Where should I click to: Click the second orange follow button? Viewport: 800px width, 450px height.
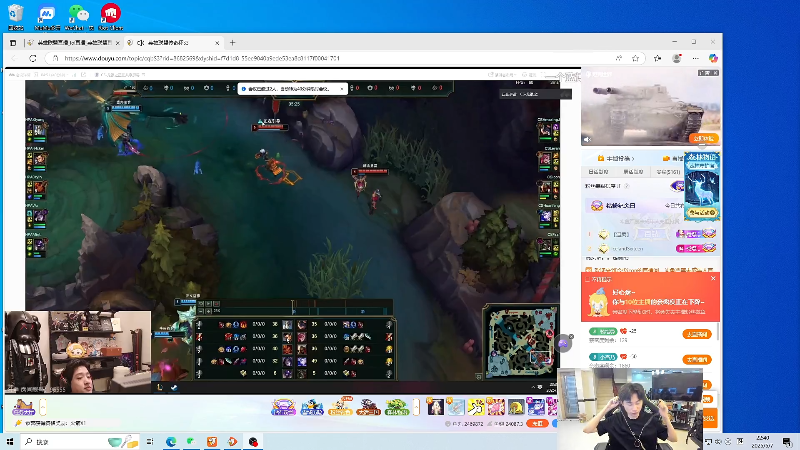pyautogui.click(x=697, y=360)
